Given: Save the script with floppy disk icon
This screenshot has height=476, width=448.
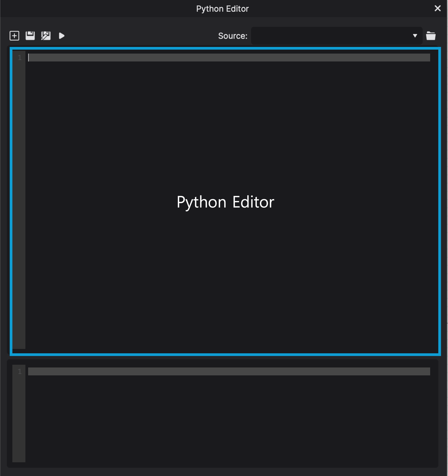Looking at the screenshot, I should click(x=30, y=36).
